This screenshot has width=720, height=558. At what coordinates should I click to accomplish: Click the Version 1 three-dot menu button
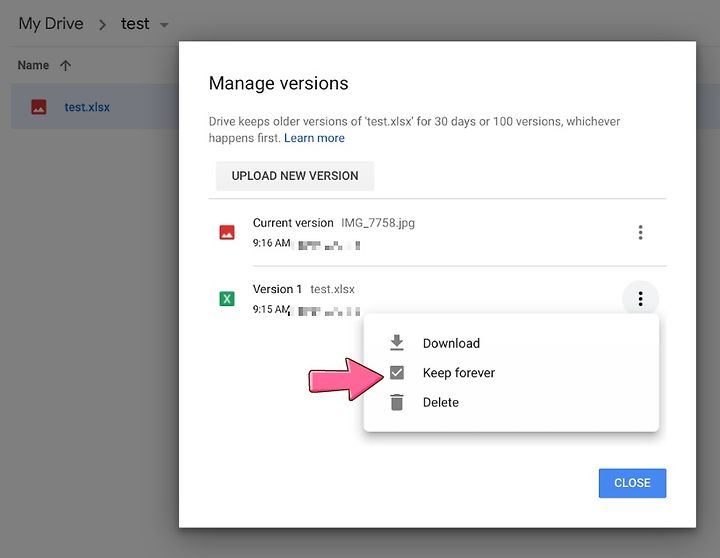tap(640, 299)
